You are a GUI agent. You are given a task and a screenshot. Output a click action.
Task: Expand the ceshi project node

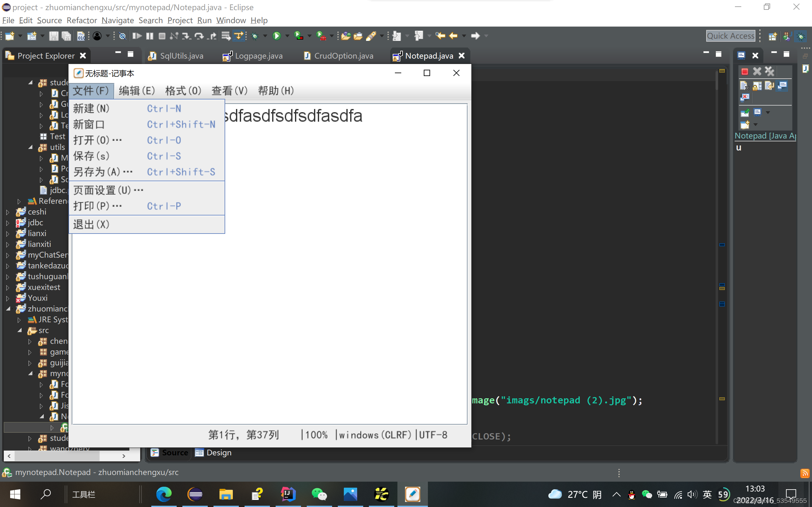(8, 212)
